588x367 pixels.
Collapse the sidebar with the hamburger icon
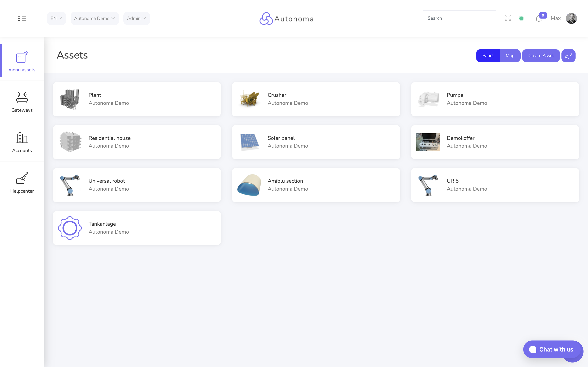coord(22,18)
